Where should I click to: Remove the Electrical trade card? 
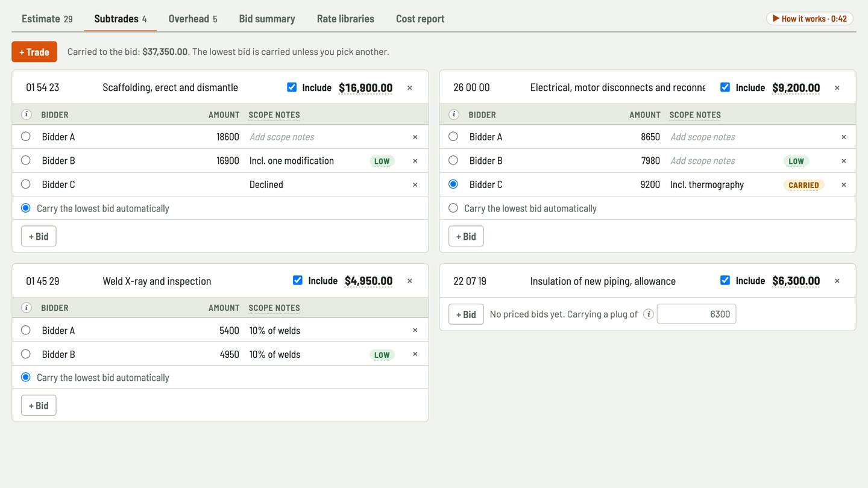coord(837,88)
